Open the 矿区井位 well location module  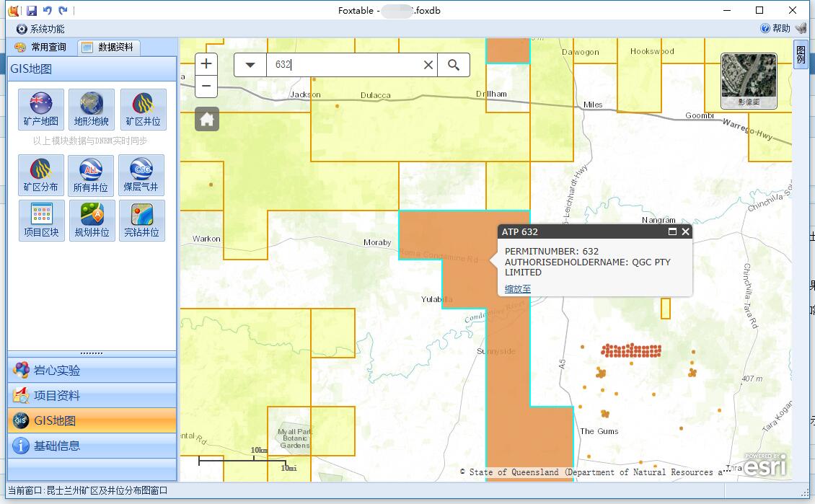(x=143, y=109)
